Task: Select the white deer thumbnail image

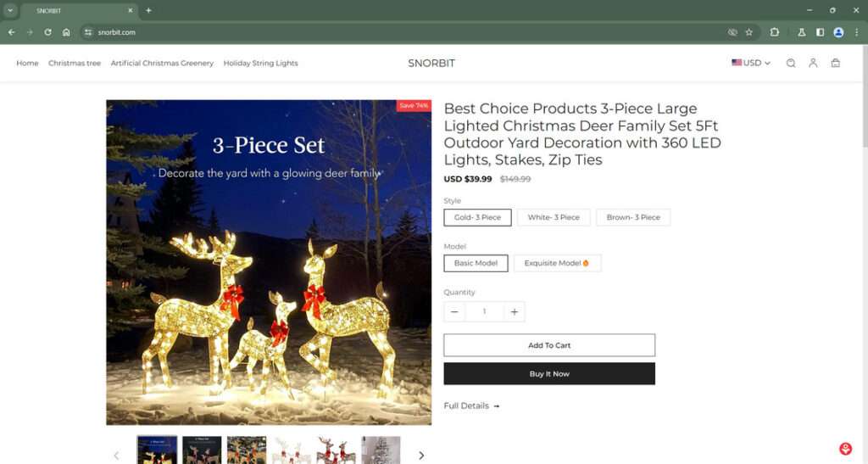Action: coord(292,450)
